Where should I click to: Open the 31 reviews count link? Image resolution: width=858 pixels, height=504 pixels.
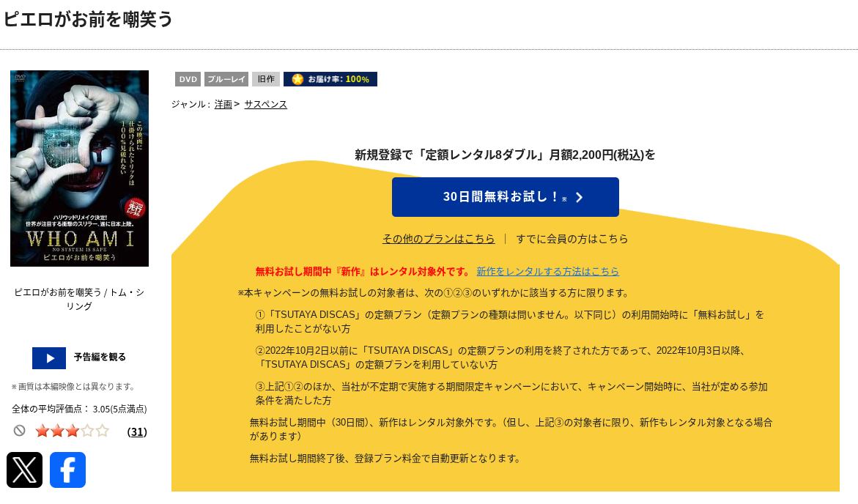click(x=137, y=431)
